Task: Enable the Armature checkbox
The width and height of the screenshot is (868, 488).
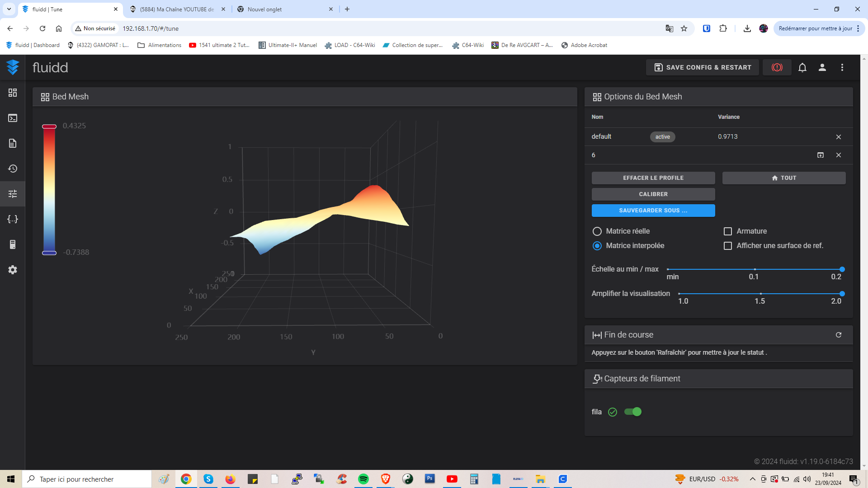Action: [728, 231]
